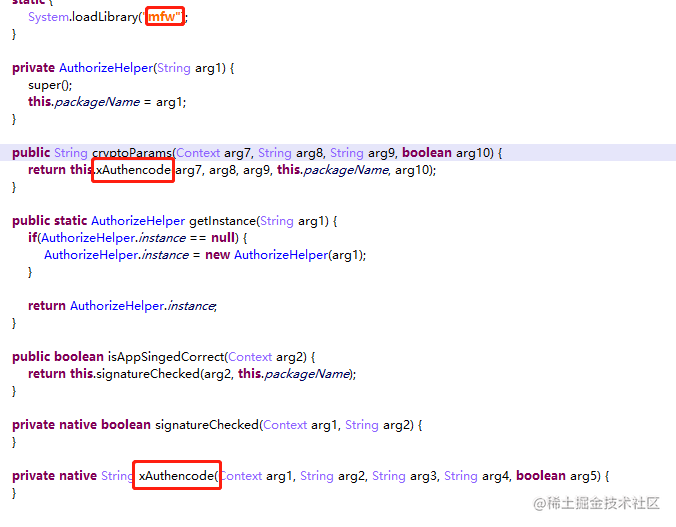Click boolean arg5 parameter in xAuthencode
Viewport: 676px width, 527px height.
coord(558,476)
